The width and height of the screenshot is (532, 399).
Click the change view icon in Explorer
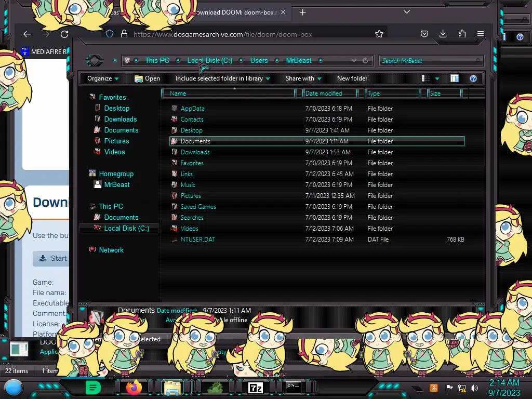tap(425, 78)
